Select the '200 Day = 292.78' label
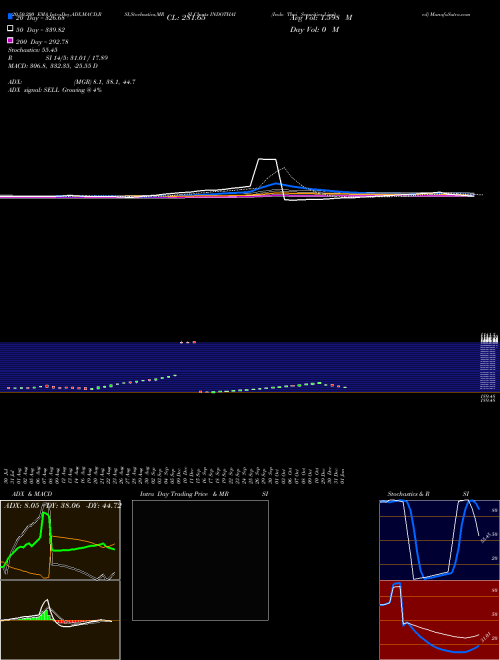 click(42, 42)
